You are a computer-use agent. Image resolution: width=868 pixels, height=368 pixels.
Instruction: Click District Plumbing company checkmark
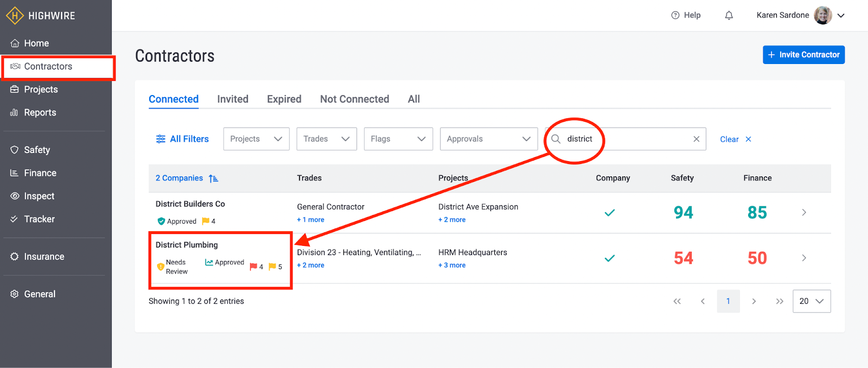610,258
